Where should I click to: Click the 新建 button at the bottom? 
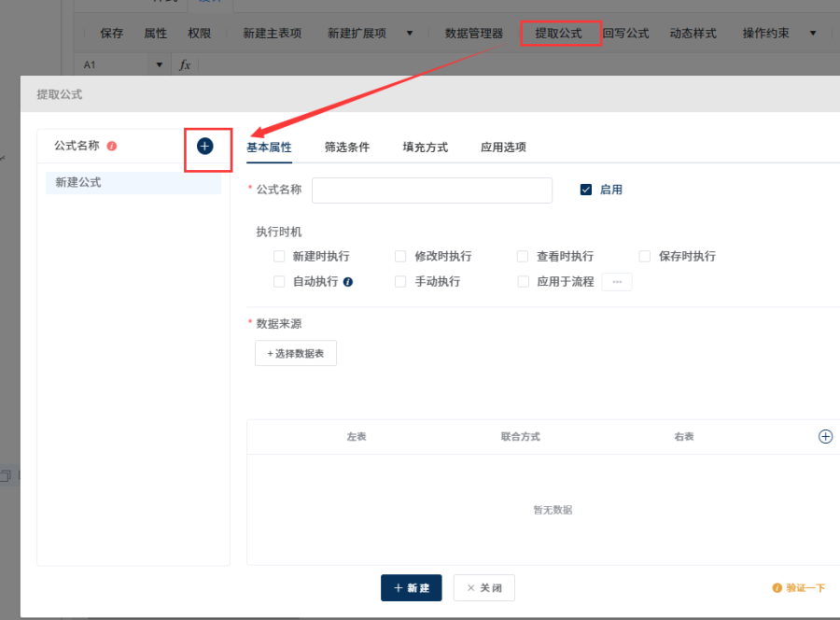tap(412, 588)
